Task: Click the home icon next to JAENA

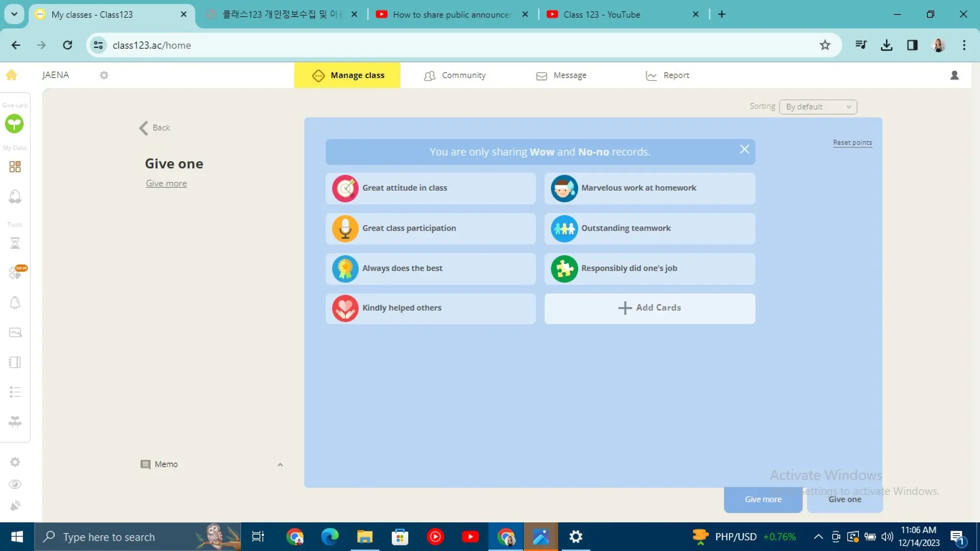Action: point(11,75)
